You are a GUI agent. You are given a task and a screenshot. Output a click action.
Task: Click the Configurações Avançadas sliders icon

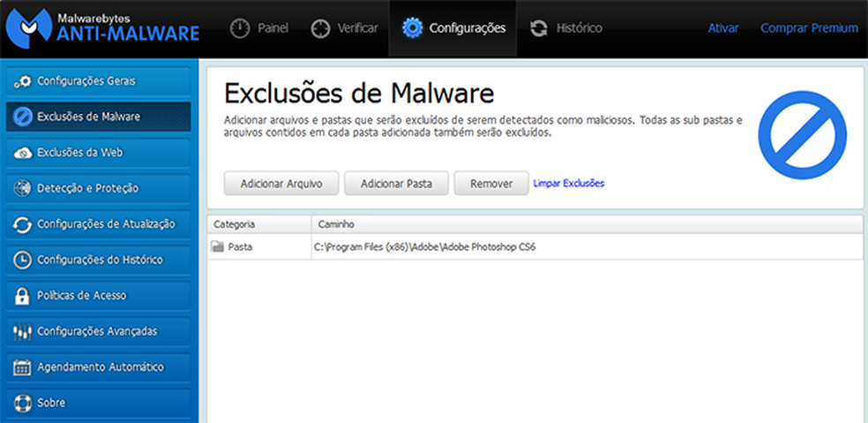click(22, 331)
